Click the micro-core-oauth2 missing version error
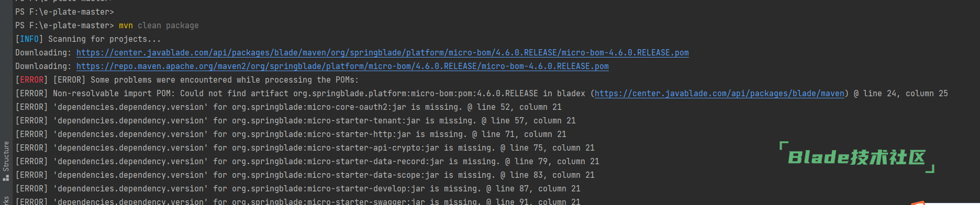Viewport: 980px width, 205px height. tap(288, 107)
